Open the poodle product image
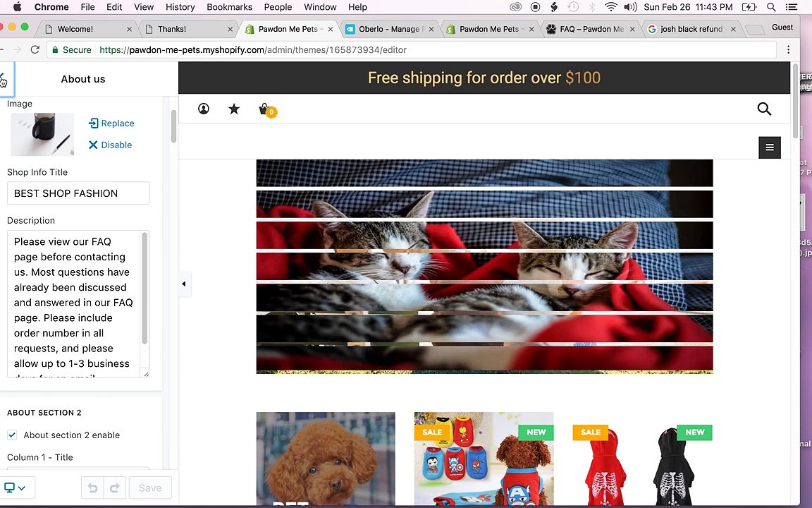812x508 pixels. tap(326, 459)
